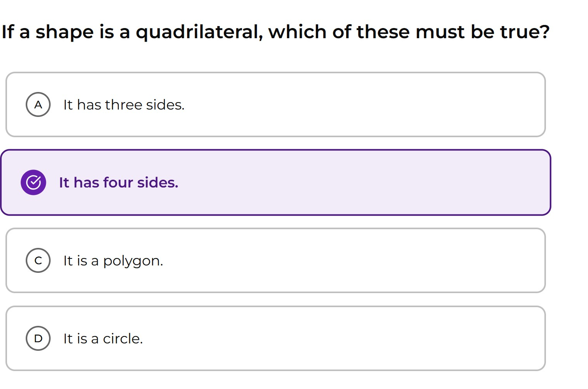This screenshot has width=588, height=389.
Task: Click the circled letter A badge
Action: tap(38, 104)
